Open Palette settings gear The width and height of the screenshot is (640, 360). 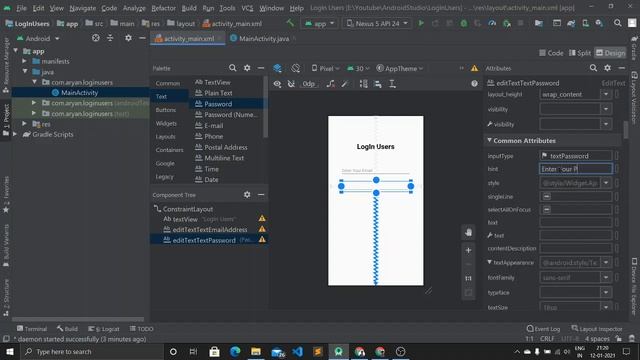(x=247, y=68)
